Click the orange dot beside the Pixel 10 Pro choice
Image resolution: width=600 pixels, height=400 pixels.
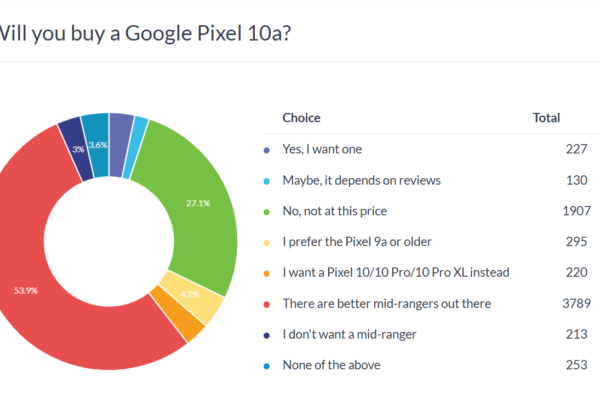point(266,274)
